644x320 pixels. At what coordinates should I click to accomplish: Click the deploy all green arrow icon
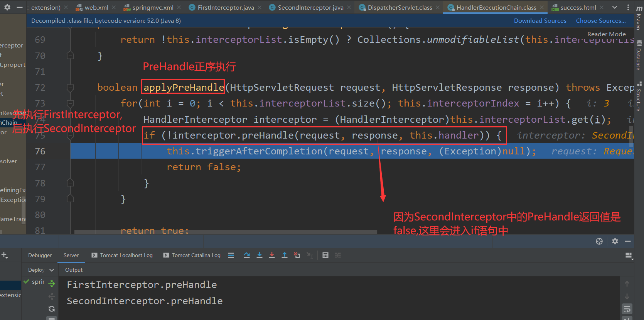[x=52, y=284]
